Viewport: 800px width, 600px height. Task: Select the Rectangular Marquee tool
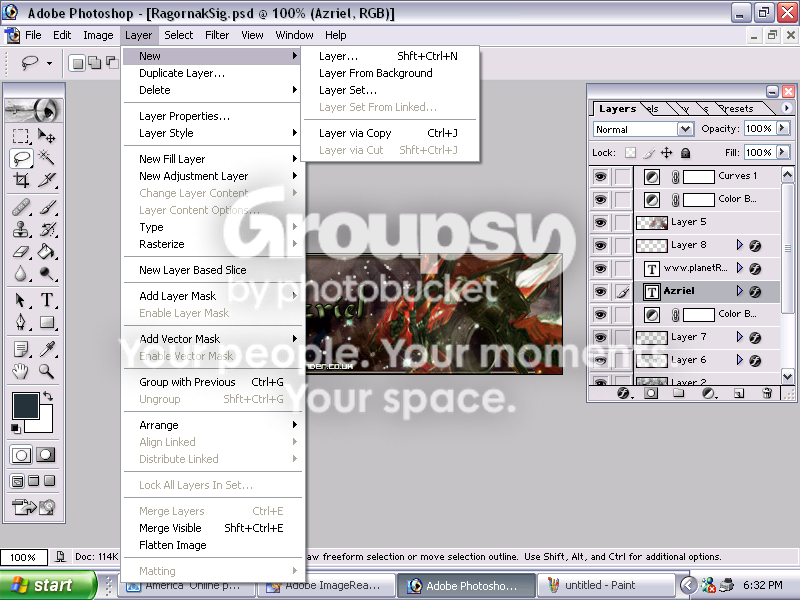[x=21, y=136]
